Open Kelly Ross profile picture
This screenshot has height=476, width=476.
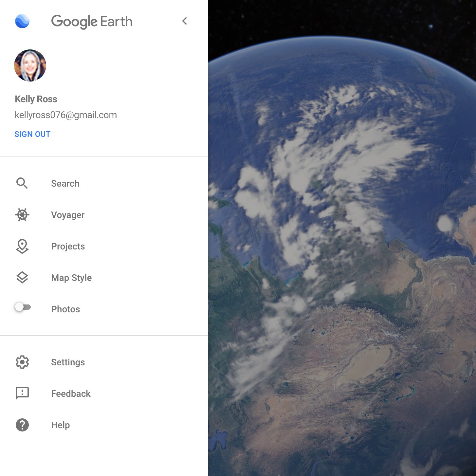click(30, 65)
